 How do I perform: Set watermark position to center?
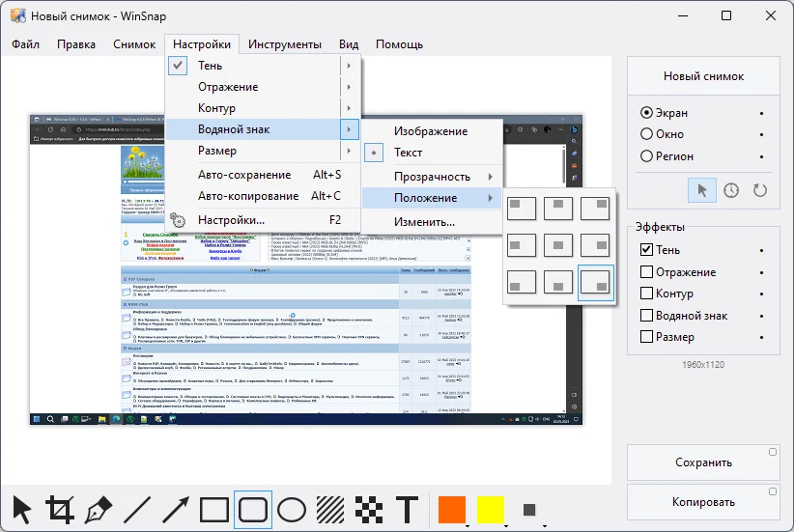(x=558, y=245)
